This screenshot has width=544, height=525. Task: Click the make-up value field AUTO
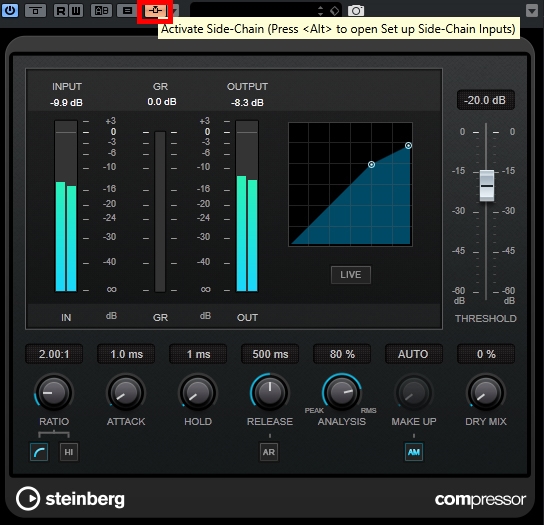(414, 354)
